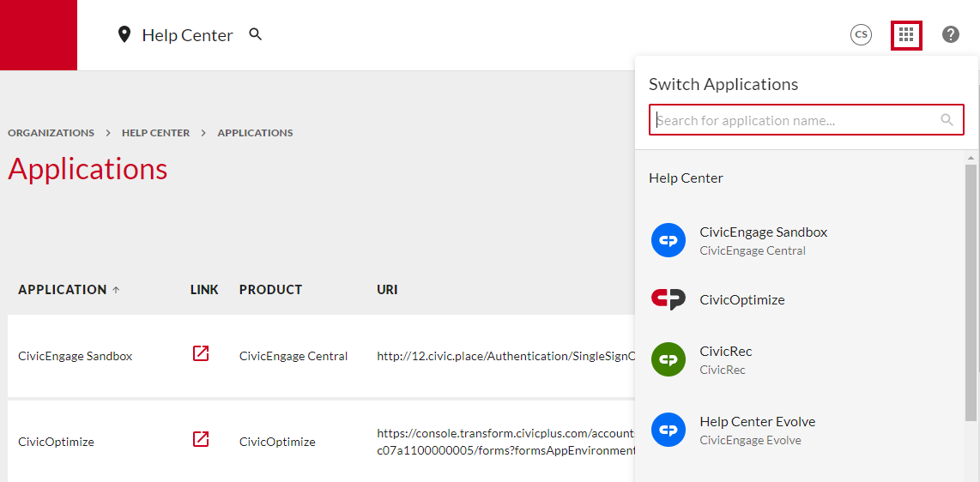Click the CivicEngage Sandbox blue app icon
The image size is (980, 482).
click(668, 240)
